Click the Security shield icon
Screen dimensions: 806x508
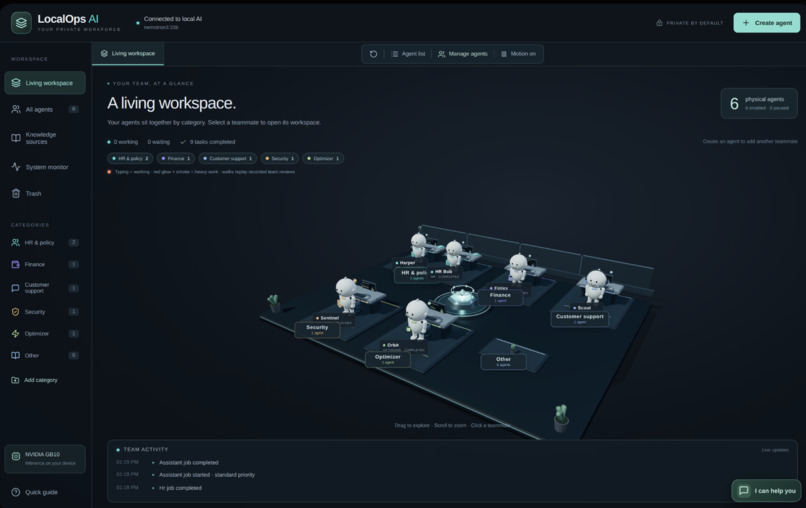pos(15,312)
